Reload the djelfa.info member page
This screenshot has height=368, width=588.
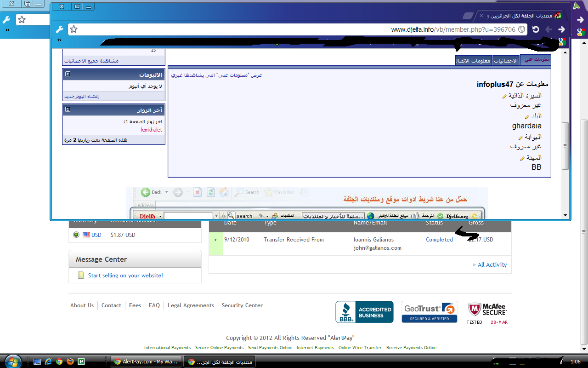click(536, 29)
